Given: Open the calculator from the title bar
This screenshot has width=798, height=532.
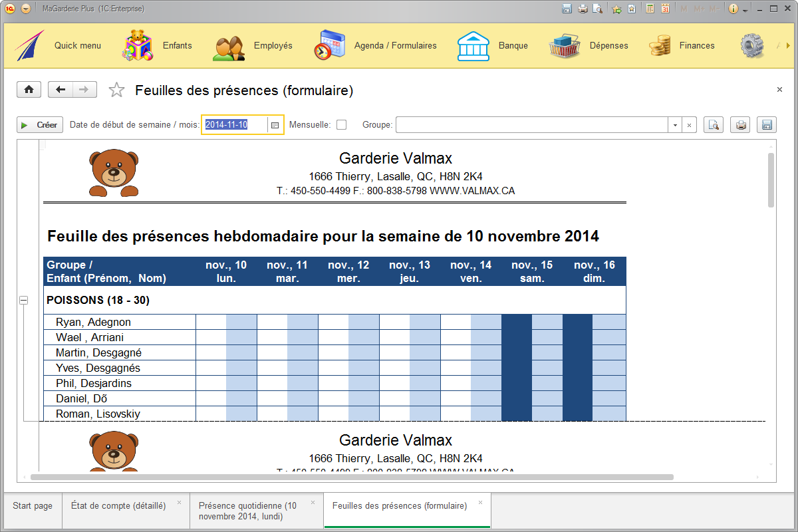Looking at the screenshot, I should (x=650, y=8).
